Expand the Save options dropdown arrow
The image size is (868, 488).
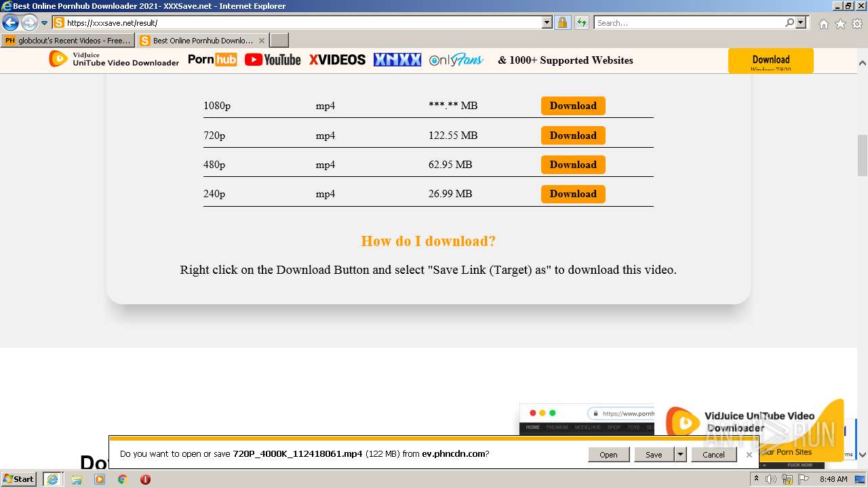point(680,455)
